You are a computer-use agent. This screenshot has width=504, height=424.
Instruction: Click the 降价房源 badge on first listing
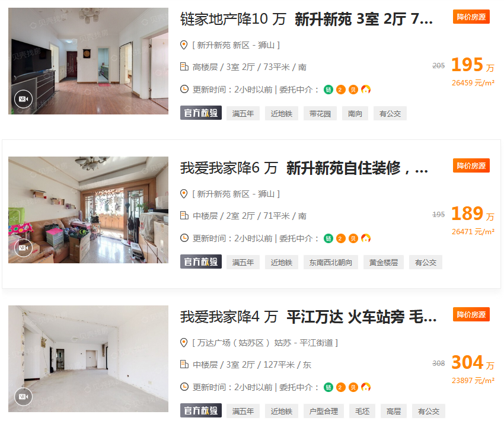471,17
